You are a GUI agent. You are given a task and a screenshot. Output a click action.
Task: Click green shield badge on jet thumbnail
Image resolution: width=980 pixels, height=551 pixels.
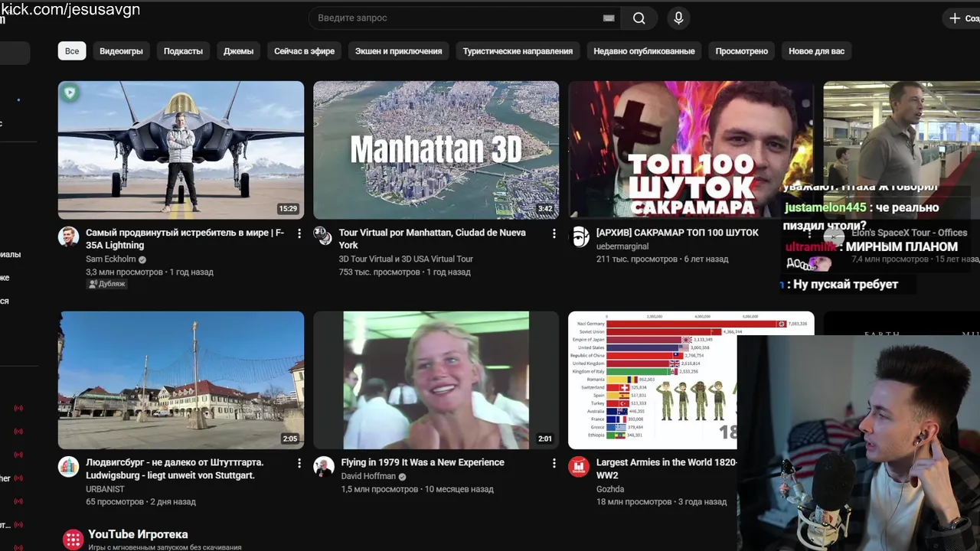click(70, 93)
